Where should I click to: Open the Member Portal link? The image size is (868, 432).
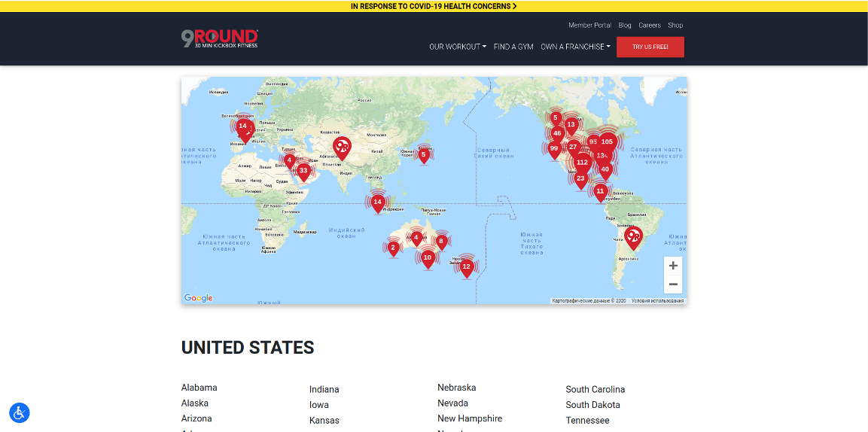[x=590, y=26]
